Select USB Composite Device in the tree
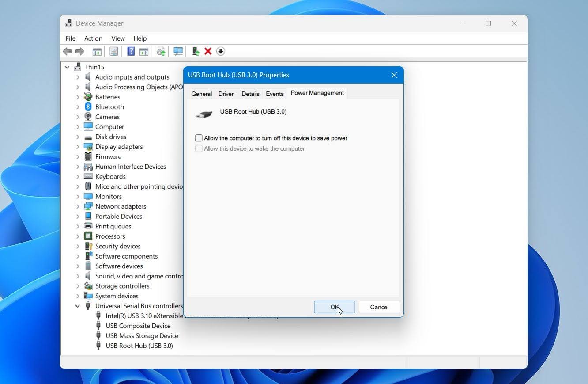Image resolution: width=588 pixels, height=384 pixels. click(x=138, y=326)
